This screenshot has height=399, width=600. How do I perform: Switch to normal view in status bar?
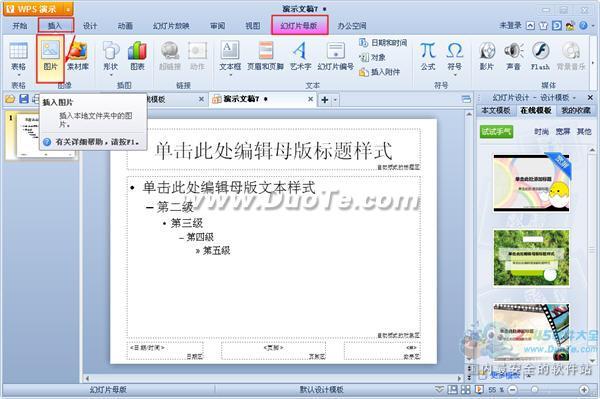point(453,389)
